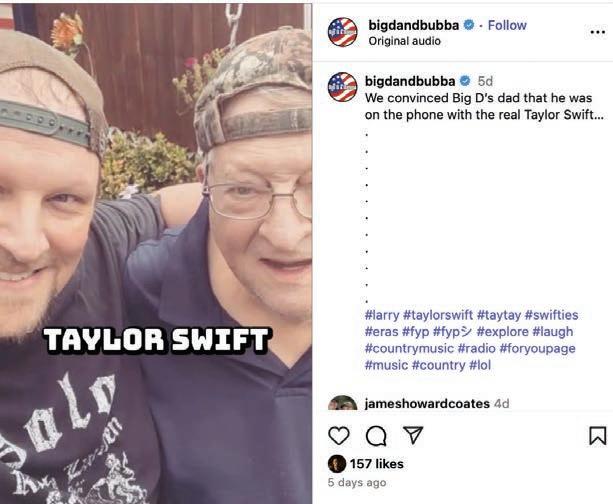Click the video reel to play or pause

156,253
